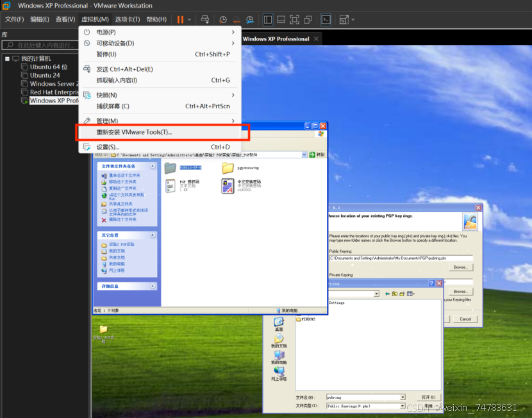Open 网上邻居 link under 其它位置
The width and height of the screenshot is (532, 418).
coord(117,271)
